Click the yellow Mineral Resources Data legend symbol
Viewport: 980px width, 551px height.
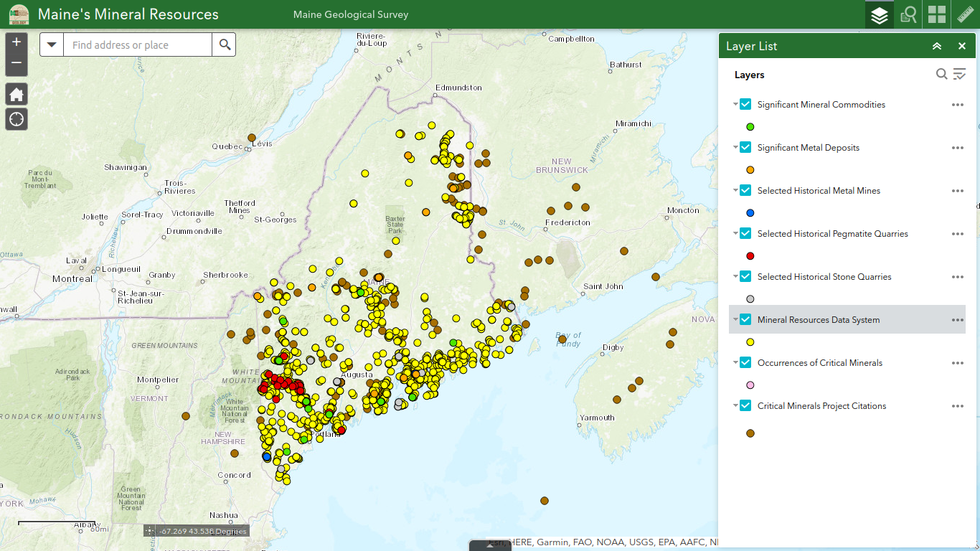[x=750, y=342]
